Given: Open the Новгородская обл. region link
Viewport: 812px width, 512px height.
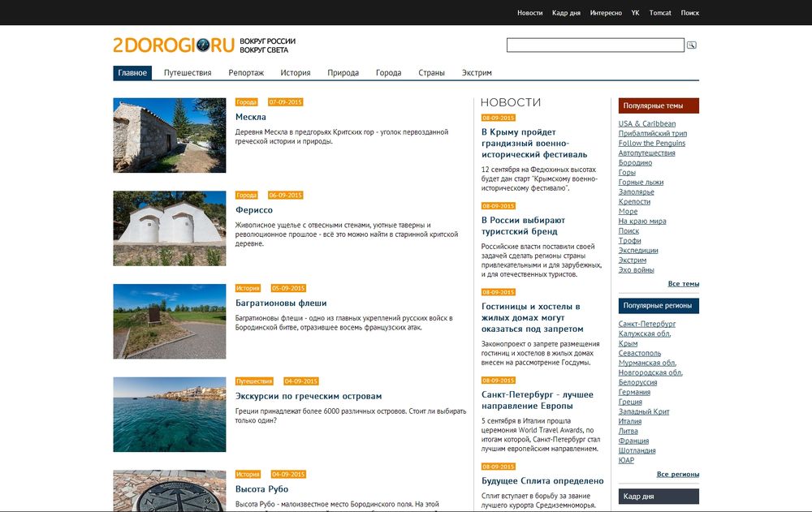Looking at the screenshot, I should pyautogui.click(x=650, y=372).
